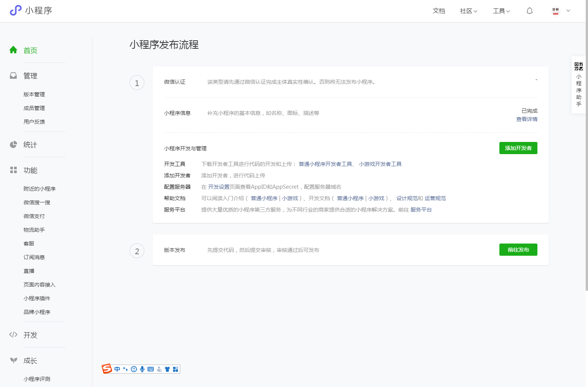
Task: Open 物流助手 in the sidebar
Action: tap(34, 230)
